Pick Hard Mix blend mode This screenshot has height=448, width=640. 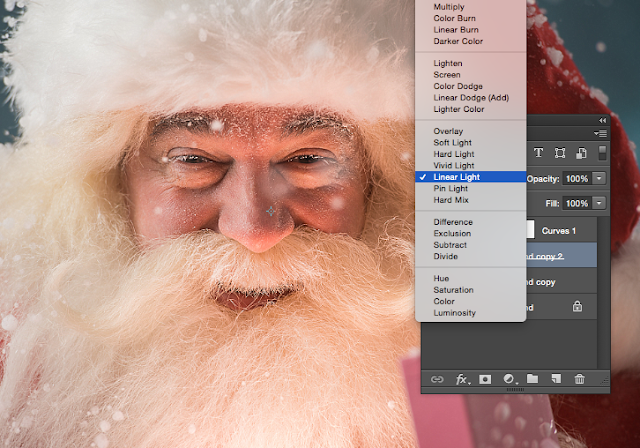(451, 200)
